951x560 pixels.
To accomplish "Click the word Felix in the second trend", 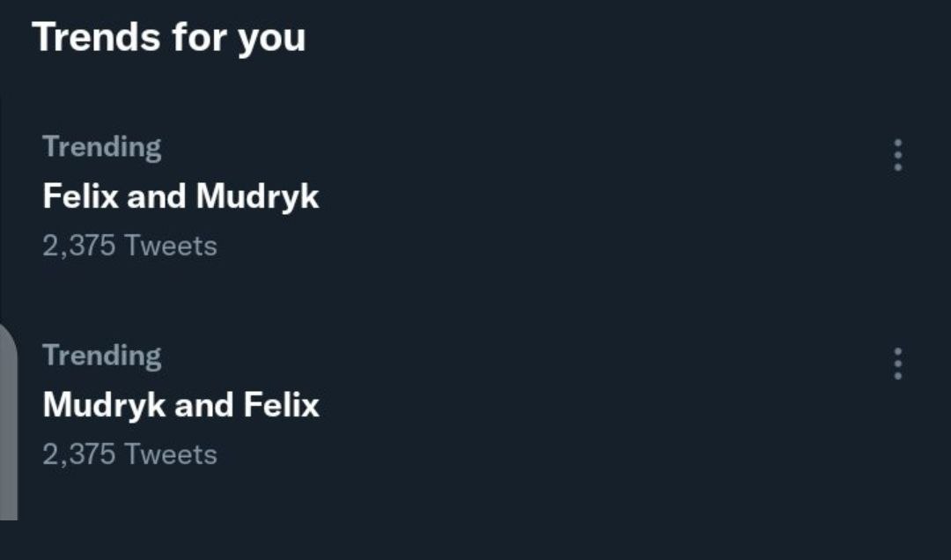I will [281, 405].
